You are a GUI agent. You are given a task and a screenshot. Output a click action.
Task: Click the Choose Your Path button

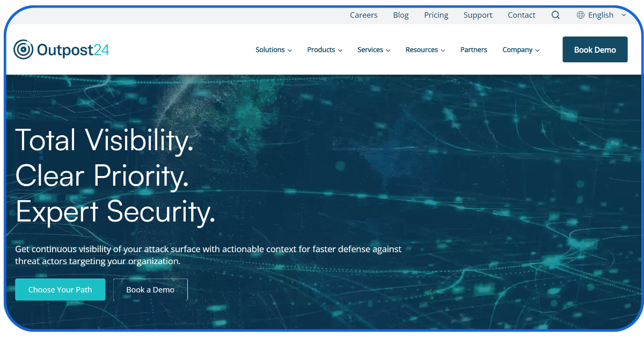[x=60, y=289]
